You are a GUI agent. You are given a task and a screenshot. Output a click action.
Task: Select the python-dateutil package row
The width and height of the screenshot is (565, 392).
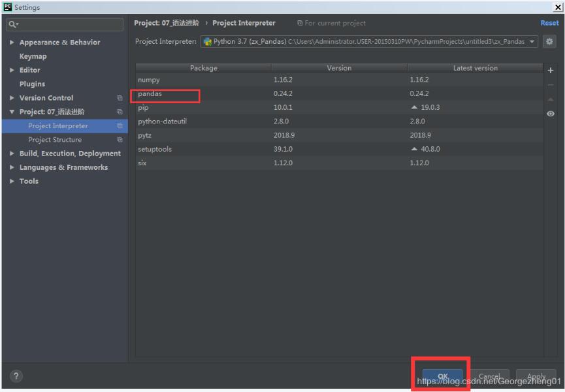click(x=339, y=122)
